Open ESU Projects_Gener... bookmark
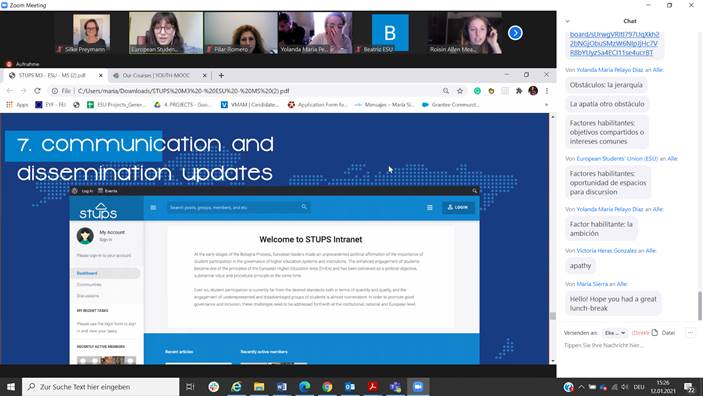 116,104
